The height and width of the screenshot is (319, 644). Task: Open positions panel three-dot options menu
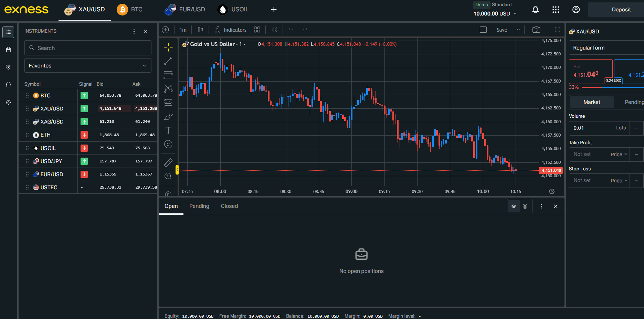(x=541, y=206)
